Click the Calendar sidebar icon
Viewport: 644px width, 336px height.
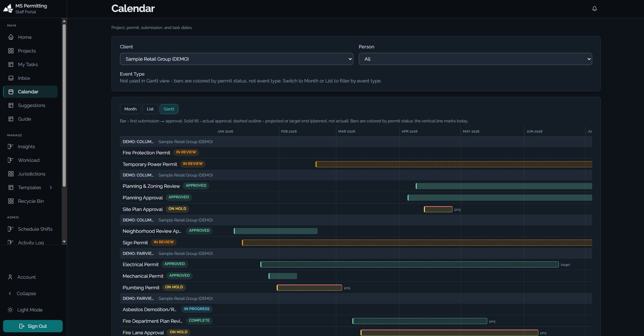(x=11, y=92)
